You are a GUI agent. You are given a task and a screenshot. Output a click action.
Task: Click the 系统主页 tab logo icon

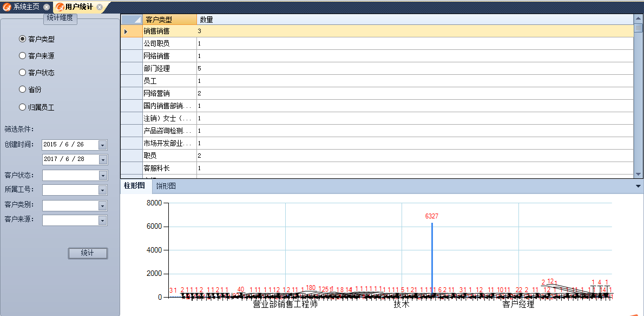click(x=6, y=7)
